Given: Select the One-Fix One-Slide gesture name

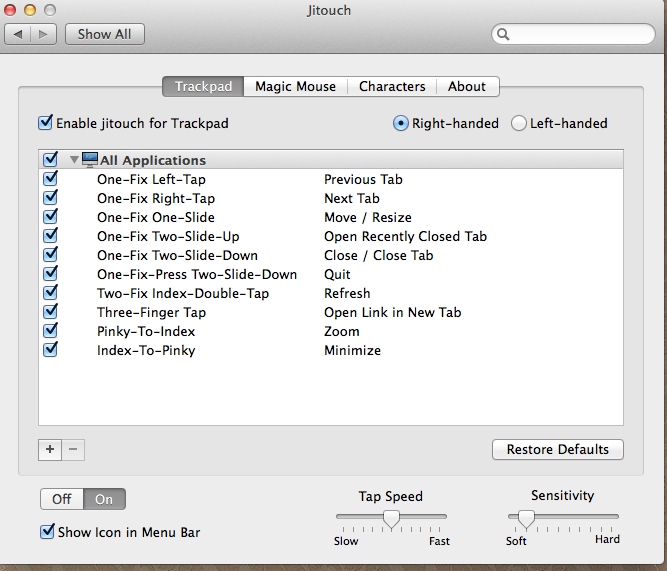Looking at the screenshot, I should pyautogui.click(x=156, y=217).
